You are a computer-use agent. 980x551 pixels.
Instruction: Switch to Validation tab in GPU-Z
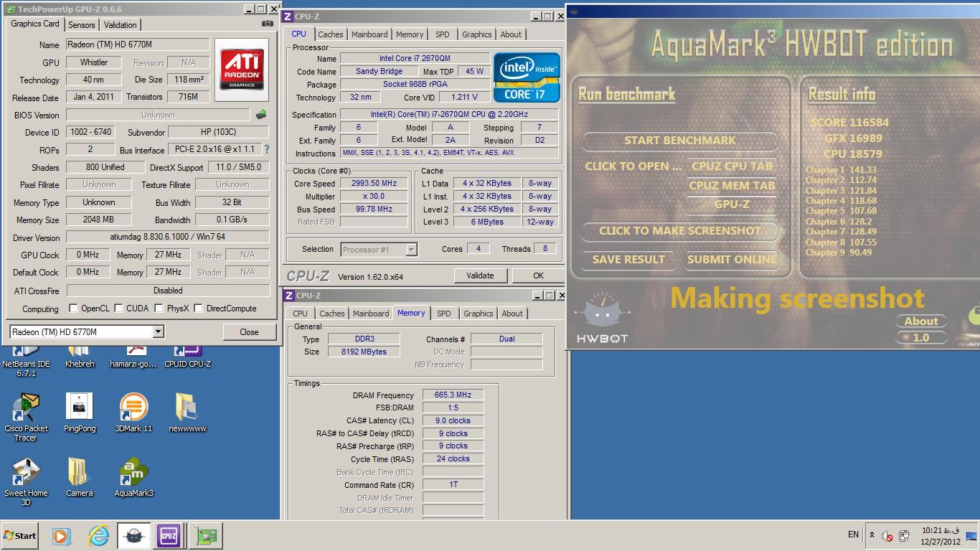120,25
